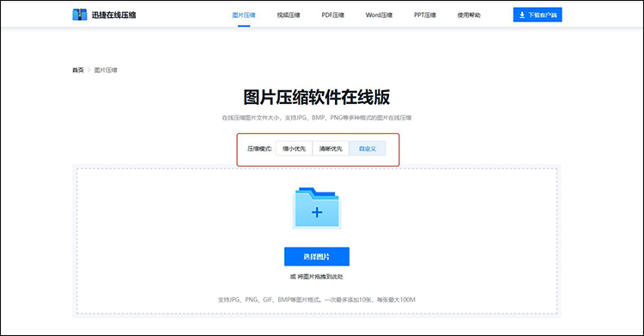Open the 图片压缩 tab
The width and height of the screenshot is (644, 336).
[x=244, y=15]
